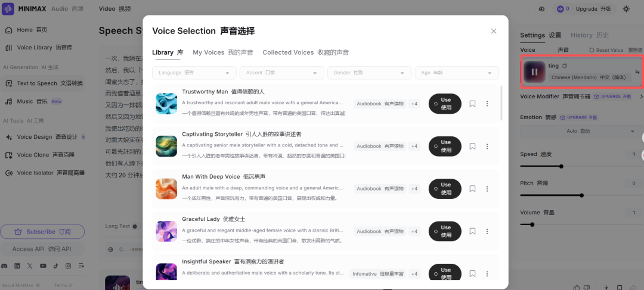Open more options for Insightful Speaker
The height and width of the screenshot is (290, 644).
pos(487,273)
